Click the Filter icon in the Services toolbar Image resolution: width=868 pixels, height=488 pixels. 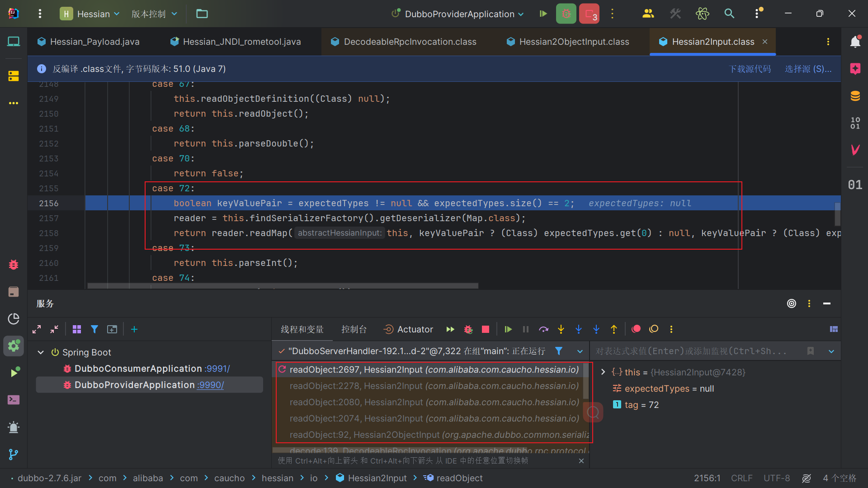pyautogui.click(x=94, y=329)
